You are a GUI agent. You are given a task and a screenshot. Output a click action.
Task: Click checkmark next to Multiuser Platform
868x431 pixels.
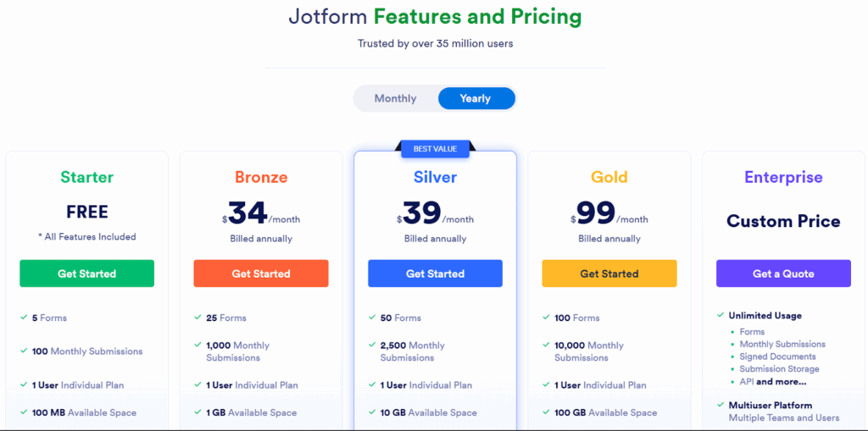pos(720,405)
